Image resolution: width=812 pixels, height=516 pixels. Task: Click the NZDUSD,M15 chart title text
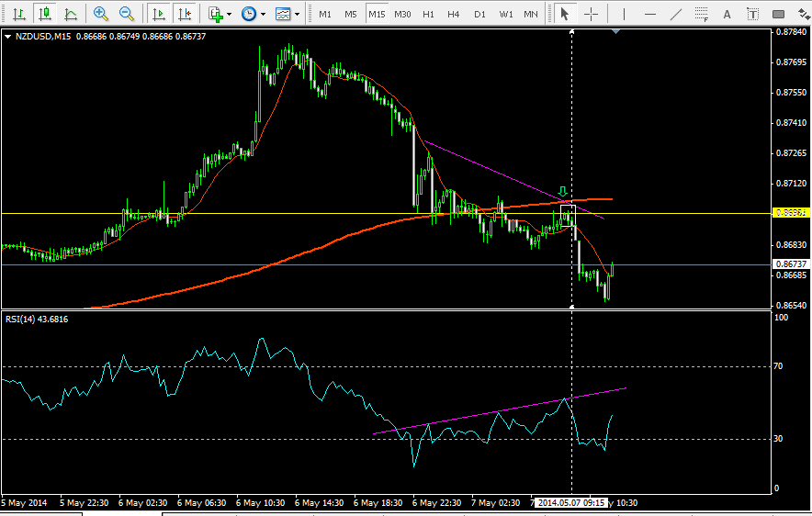[43, 36]
